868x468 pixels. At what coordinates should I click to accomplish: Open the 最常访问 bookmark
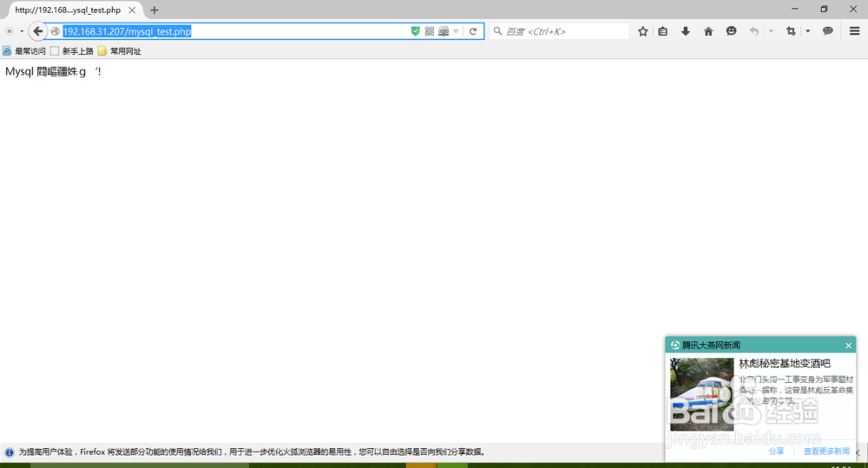point(24,51)
